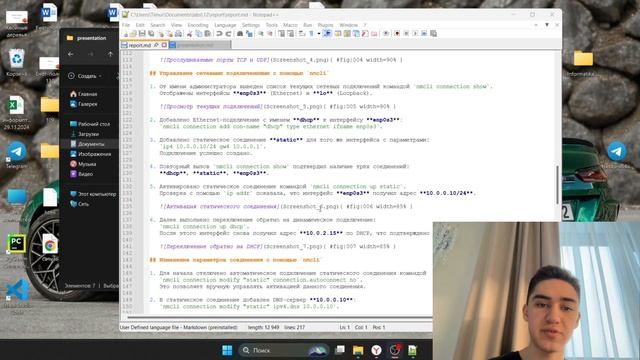This screenshot has width=640, height=360.
Task: Open the File menu
Action: pyautogui.click(x=126, y=25)
